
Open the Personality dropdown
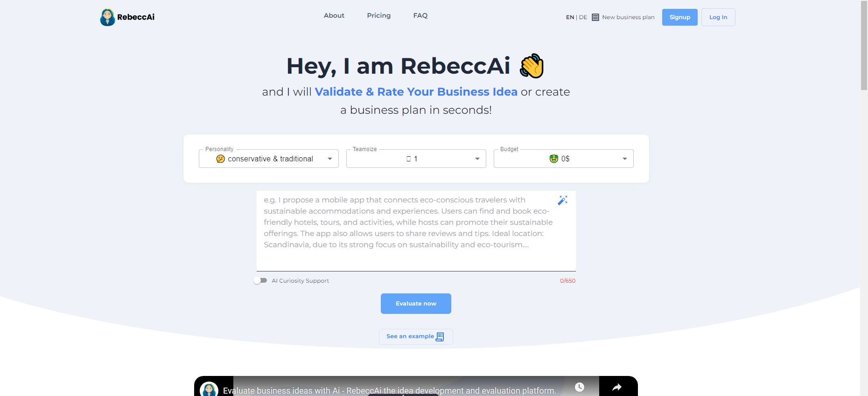[x=269, y=159]
